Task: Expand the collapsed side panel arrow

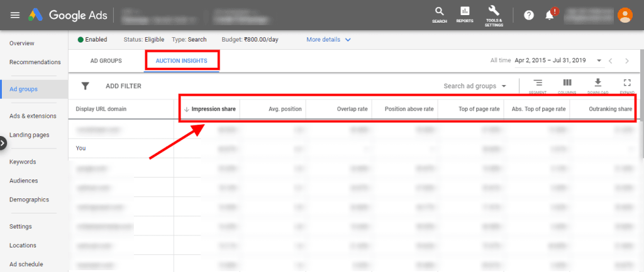Action: coord(3,144)
